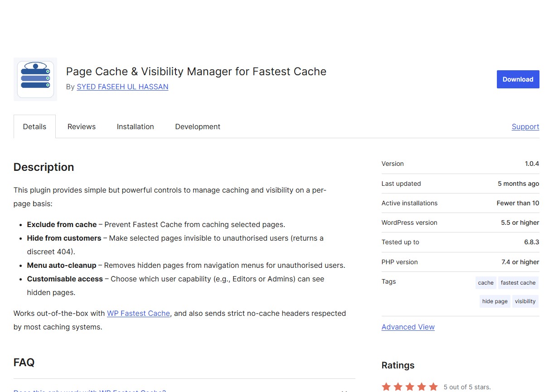This screenshot has height=392, width=549.
Task: Select the Details tab
Action: 34,126
